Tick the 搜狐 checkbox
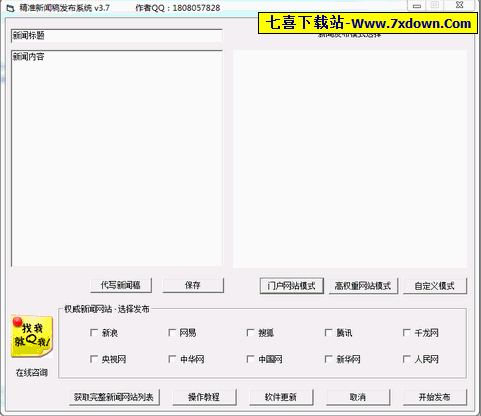The width and height of the screenshot is (481, 416). (250, 333)
